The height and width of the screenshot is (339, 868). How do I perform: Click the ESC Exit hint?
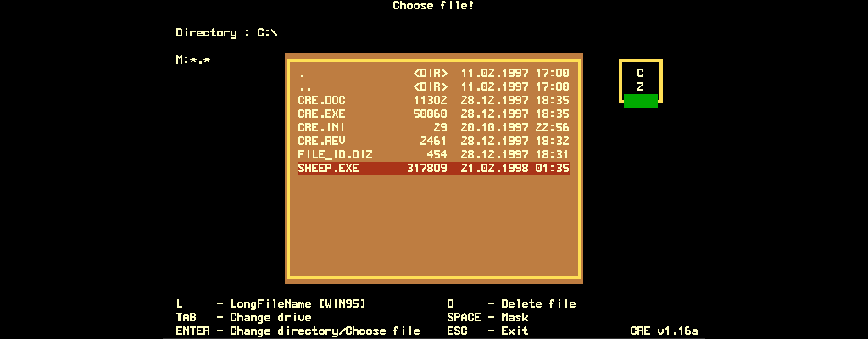[x=487, y=331]
